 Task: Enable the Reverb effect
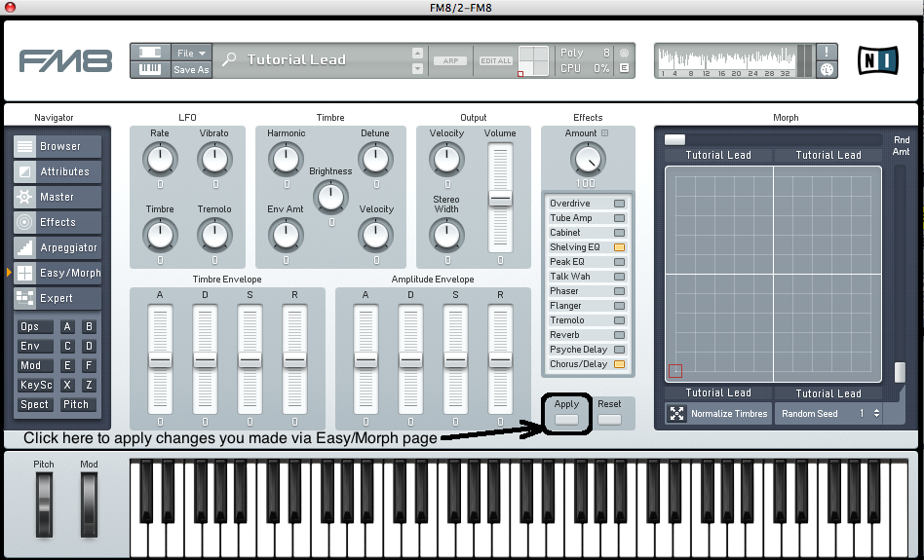[619, 334]
